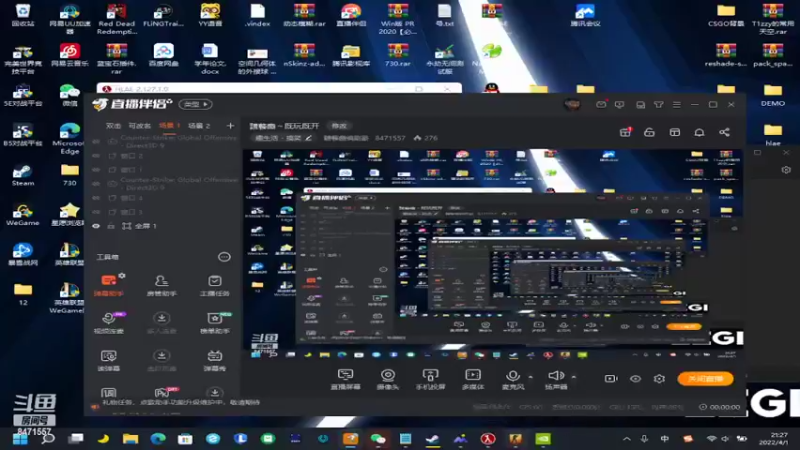800x450 pixels.
Task: Click the share icon in the room header
Action: [x=724, y=132]
